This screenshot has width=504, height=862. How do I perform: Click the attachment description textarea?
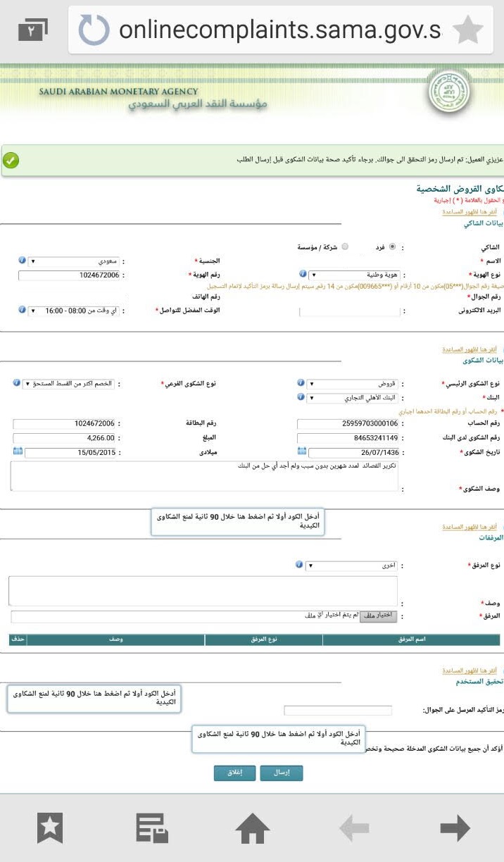203,591
